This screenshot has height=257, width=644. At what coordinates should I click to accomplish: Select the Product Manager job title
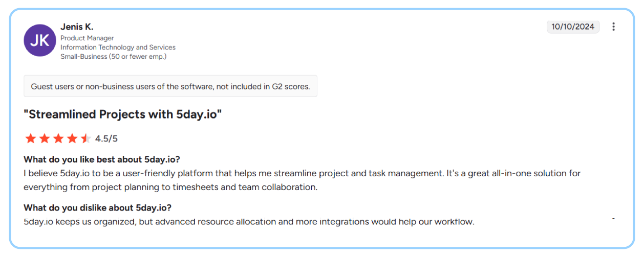coord(87,38)
